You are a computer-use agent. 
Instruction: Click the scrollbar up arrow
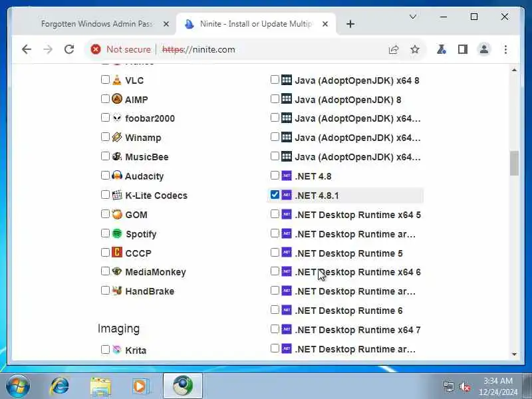click(514, 70)
